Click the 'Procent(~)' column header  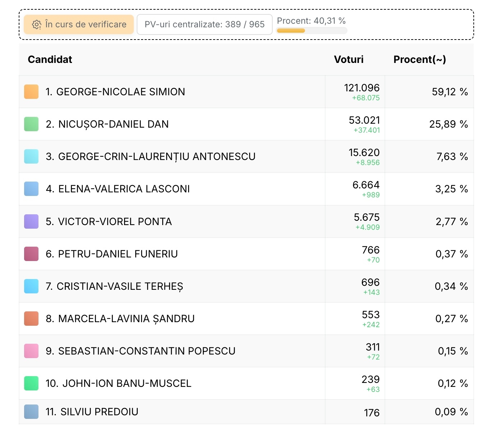coord(419,59)
